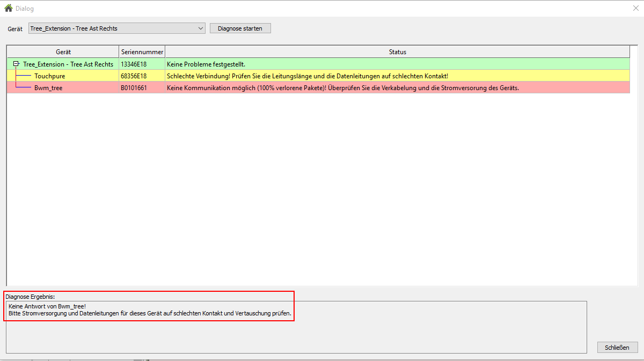Collapse the Tree_Extension tree node
The width and height of the screenshot is (644, 361).
[17, 64]
